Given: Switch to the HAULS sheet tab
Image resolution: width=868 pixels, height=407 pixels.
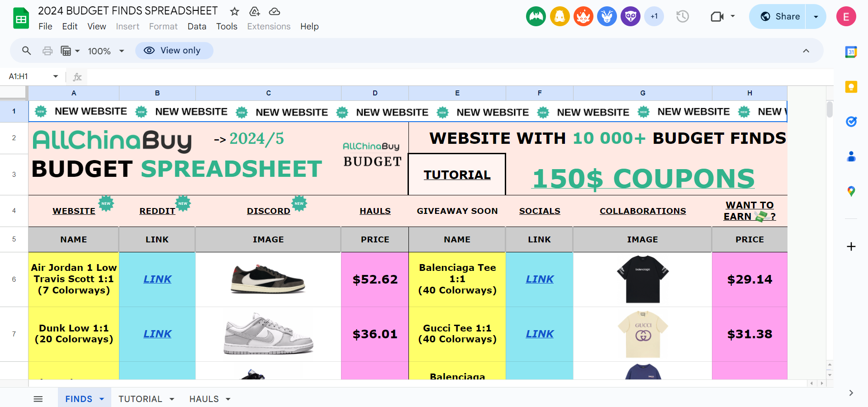Looking at the screenshot, I should [x=204, y=399].
